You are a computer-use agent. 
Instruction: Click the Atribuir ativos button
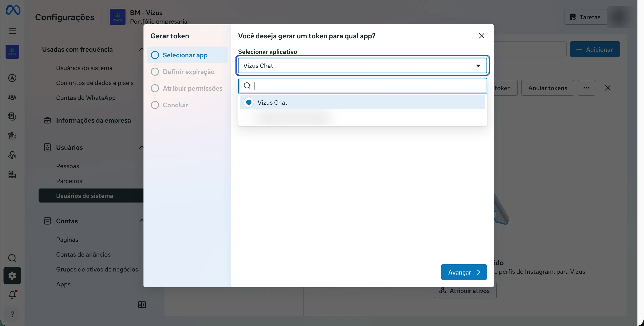[465, 291]
